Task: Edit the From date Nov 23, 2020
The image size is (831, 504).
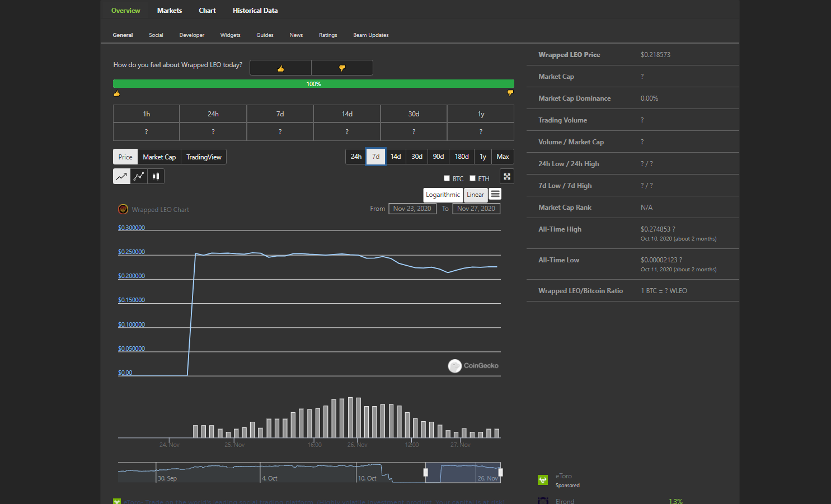Action: (412, 209)
